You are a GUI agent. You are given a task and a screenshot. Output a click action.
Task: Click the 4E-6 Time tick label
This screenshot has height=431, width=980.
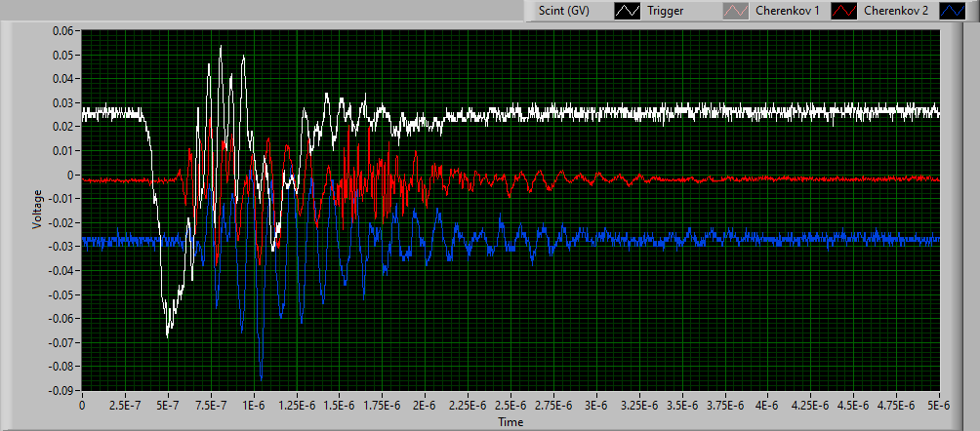click(769, 404)
